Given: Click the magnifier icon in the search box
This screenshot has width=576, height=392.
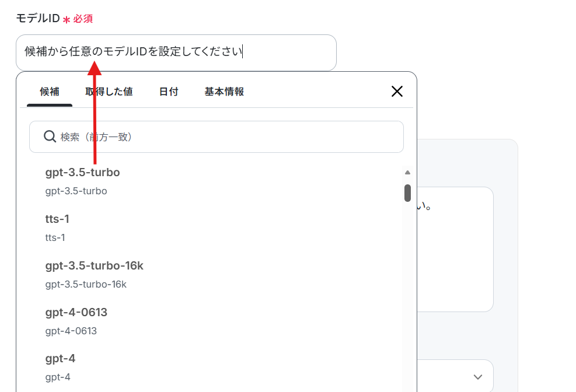Looking at the screenshot, I should [x=50, y=136].
